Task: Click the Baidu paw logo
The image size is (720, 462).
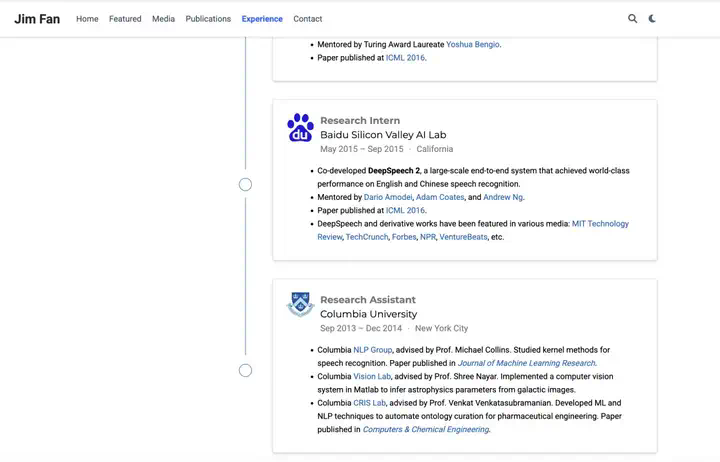Action: point(300,127)
